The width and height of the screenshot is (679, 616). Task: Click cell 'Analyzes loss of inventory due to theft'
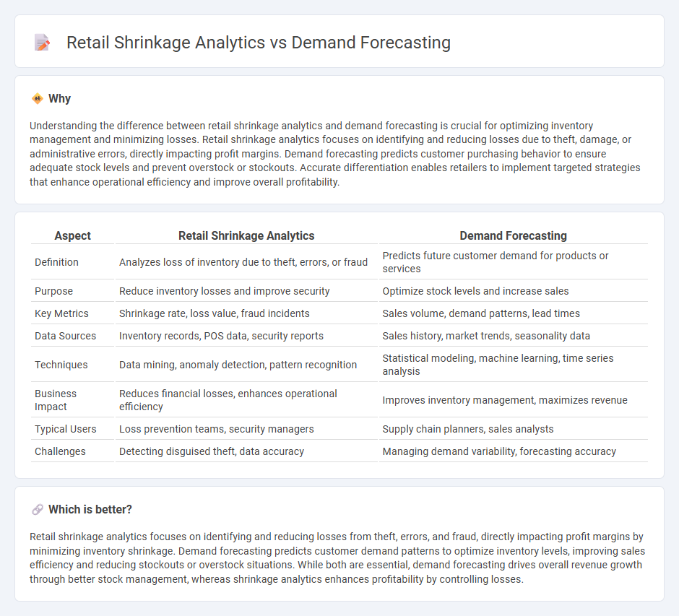coord(246,262)
